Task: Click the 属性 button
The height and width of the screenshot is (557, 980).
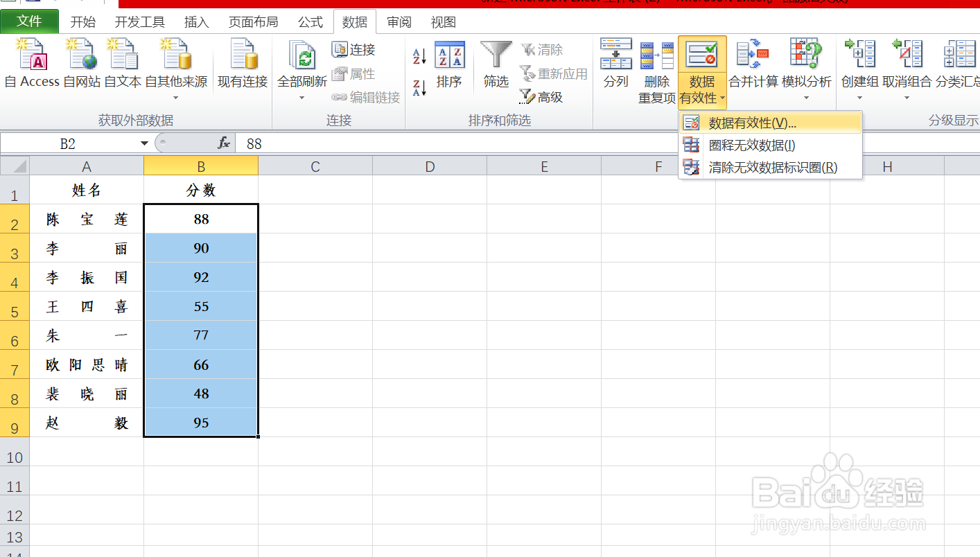Action: point(353,73)
